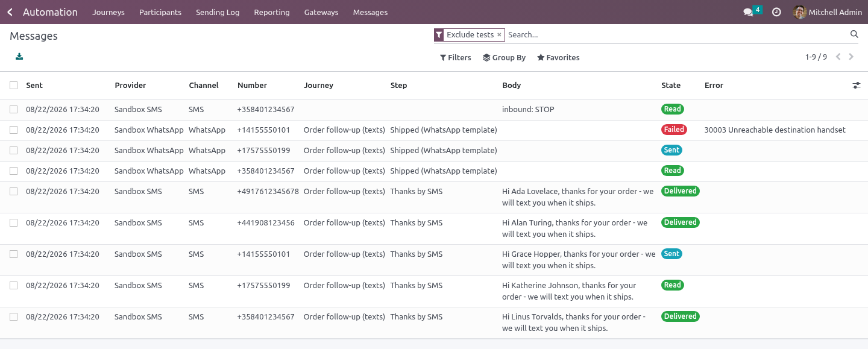The image size is (868, 349).
Task: Open the Gateways menu
Action: [x=321, y=12]
